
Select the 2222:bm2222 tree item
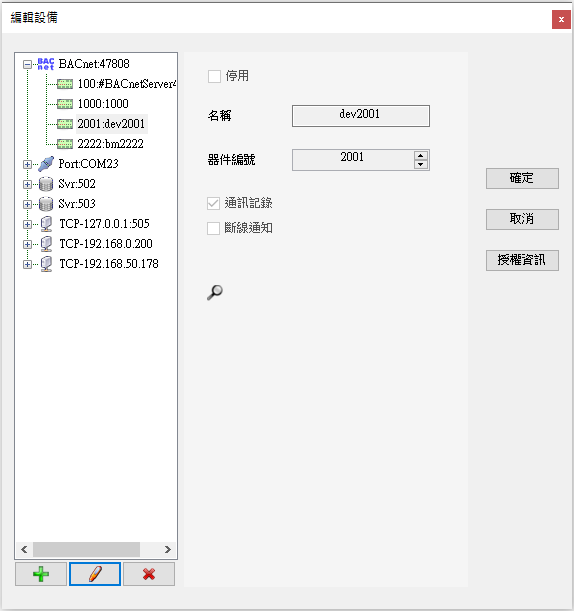(x=110, y=144)
